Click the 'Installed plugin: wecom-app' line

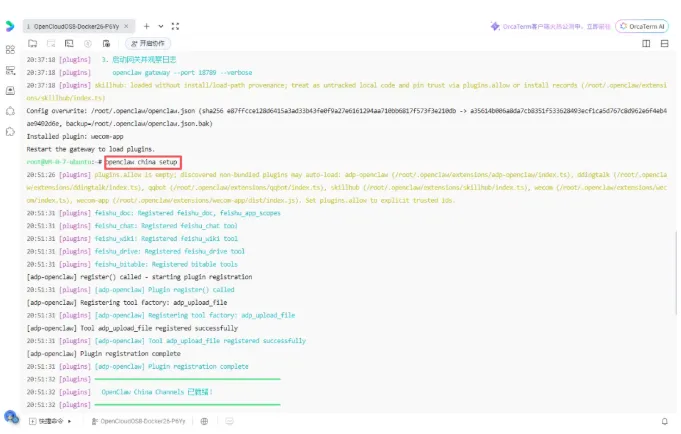coord(75,136)
